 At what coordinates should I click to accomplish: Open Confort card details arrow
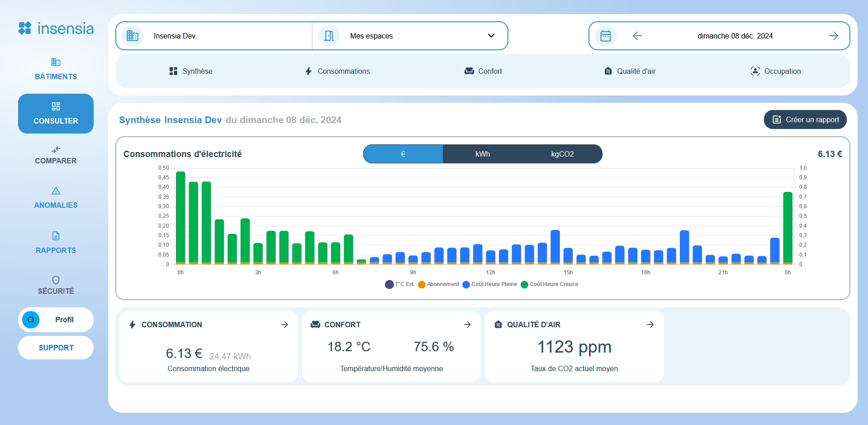pyautogui.click(x=467, y=325)
